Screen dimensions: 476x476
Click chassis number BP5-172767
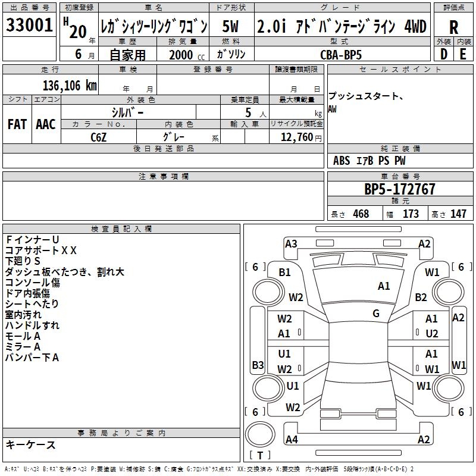coord(399,189)
